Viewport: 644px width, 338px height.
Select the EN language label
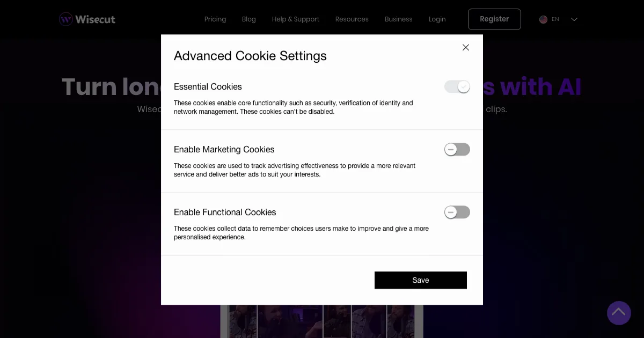click(555, 19)
